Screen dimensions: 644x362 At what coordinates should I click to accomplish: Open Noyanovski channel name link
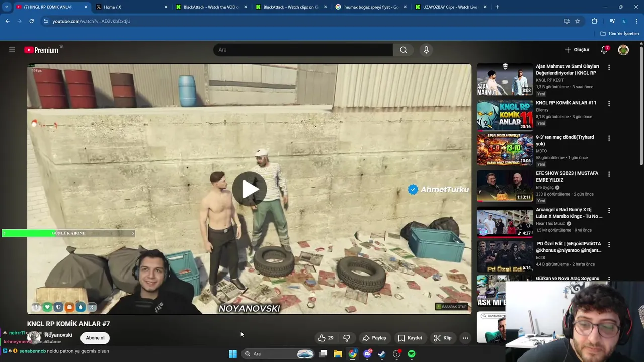coord(58,335)
